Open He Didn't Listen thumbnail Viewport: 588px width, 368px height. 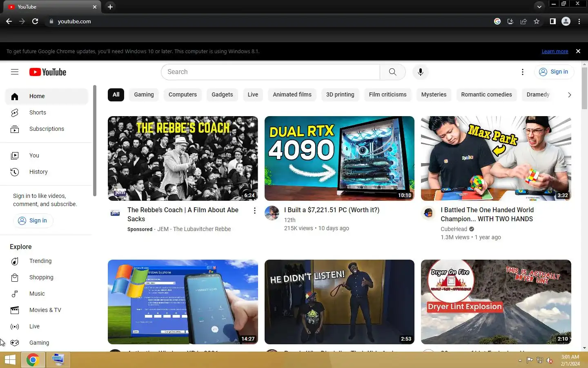coord(339,302)
